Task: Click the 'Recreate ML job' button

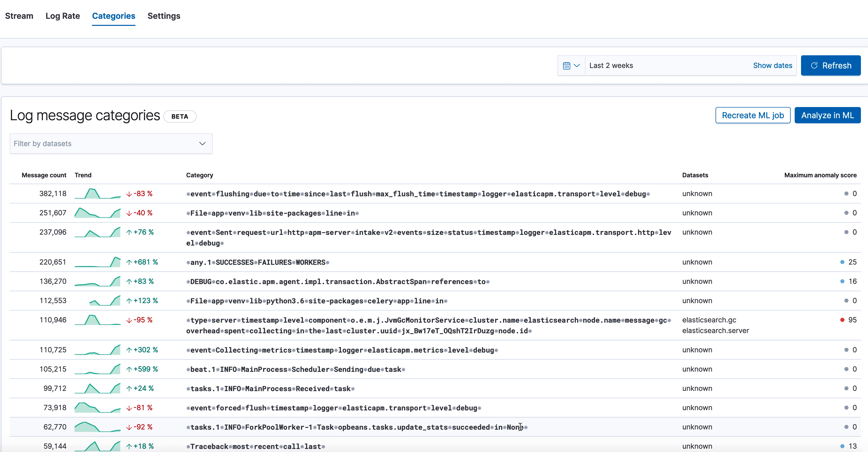Action: (x=753, y=115)
